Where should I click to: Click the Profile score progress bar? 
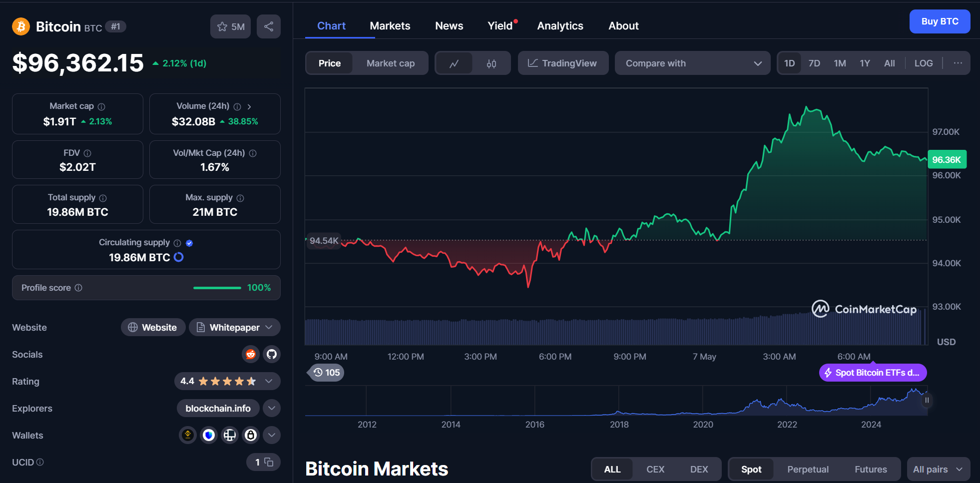(217, 288)
